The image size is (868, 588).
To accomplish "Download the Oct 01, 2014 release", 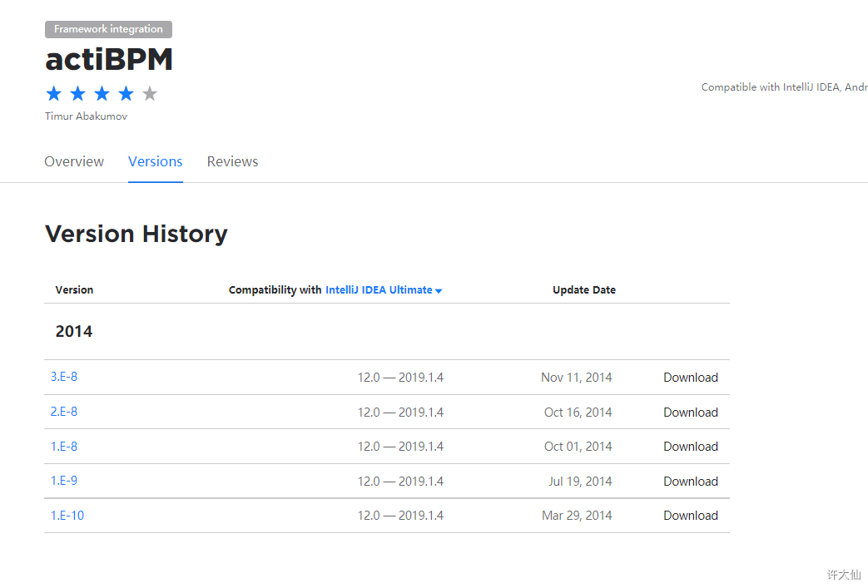I will (691, 447).
